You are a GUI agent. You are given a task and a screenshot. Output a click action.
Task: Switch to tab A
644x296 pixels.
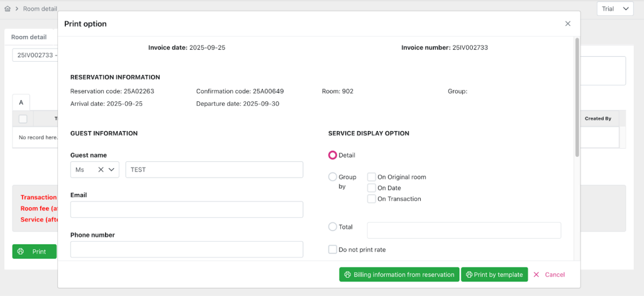21,102
